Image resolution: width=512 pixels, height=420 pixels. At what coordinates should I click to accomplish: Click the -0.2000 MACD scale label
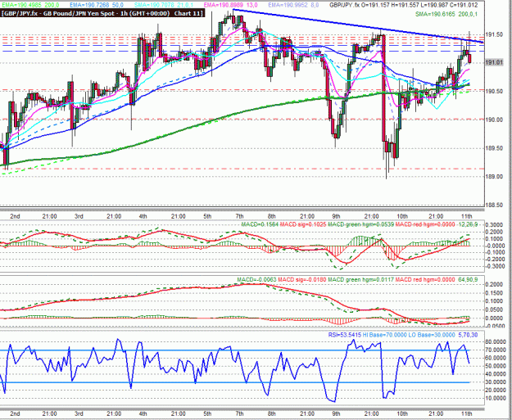(x=494, y=260)
